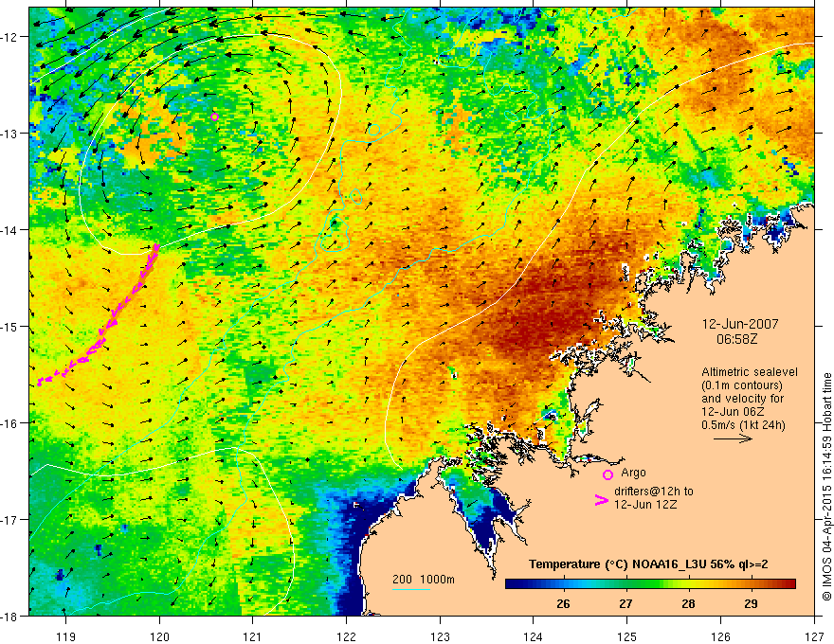The width and height of the screenshot is (834, 644).
Task: Click latitude axis label -15
Action: pyautogui.click(x=10, y=326)
